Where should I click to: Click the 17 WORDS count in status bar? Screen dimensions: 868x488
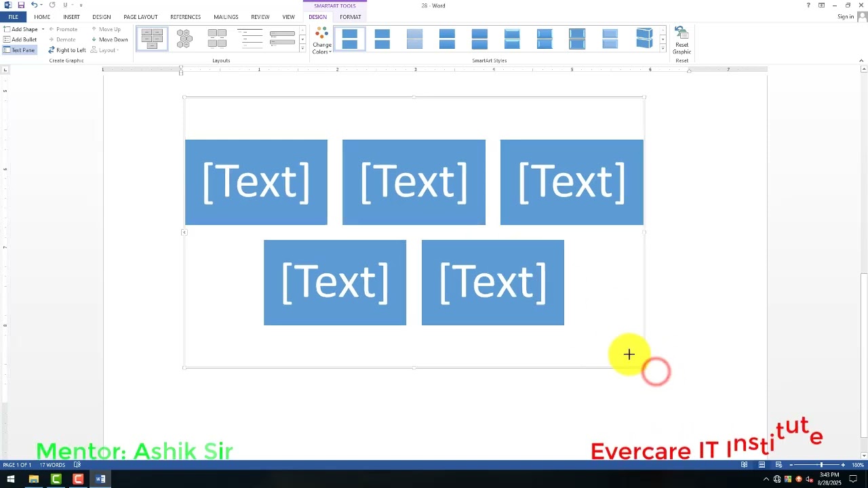(x=52, y=465)
